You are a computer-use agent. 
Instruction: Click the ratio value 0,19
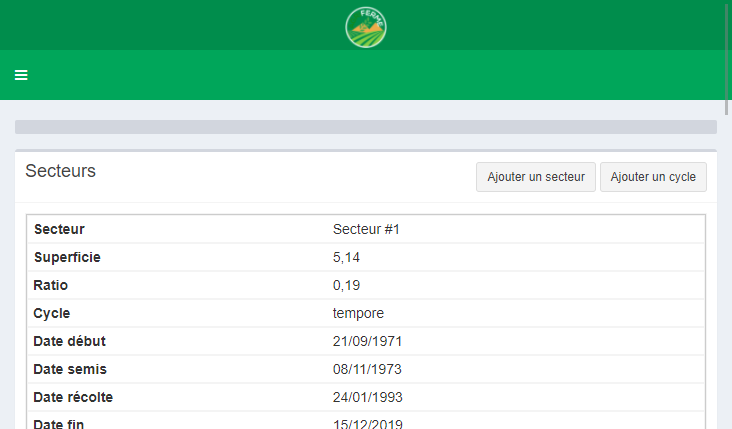point(346,285)
